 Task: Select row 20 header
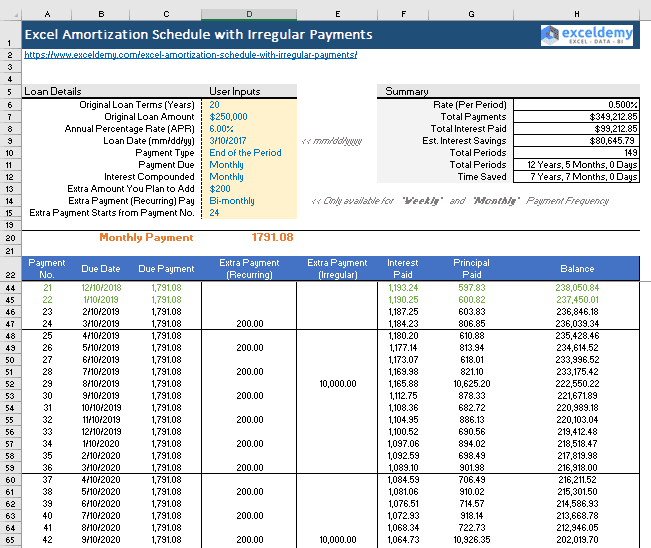(10, 238)
